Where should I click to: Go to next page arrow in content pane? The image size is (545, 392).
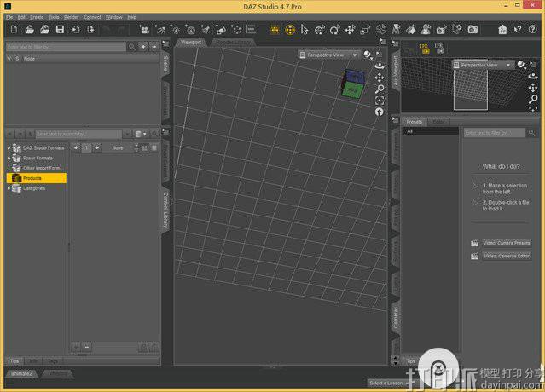(97, 148)
